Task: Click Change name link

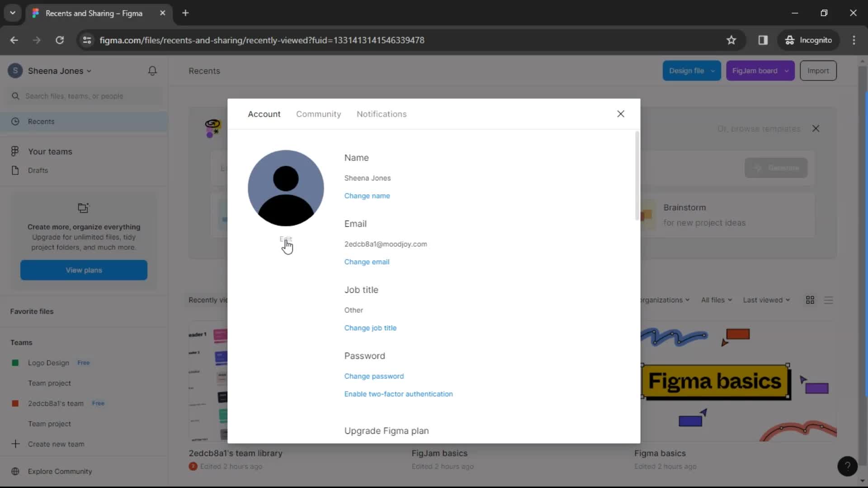Action: (x=367, y=196)
